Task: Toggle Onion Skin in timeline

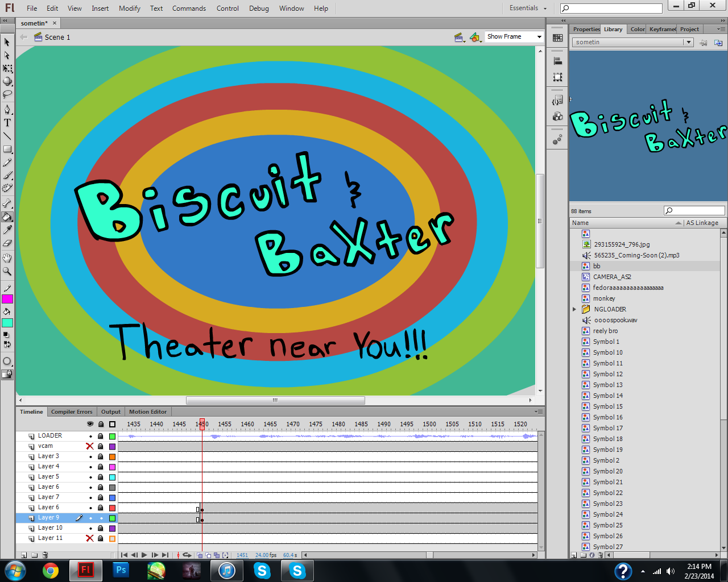Action: [x=199, y=555]
